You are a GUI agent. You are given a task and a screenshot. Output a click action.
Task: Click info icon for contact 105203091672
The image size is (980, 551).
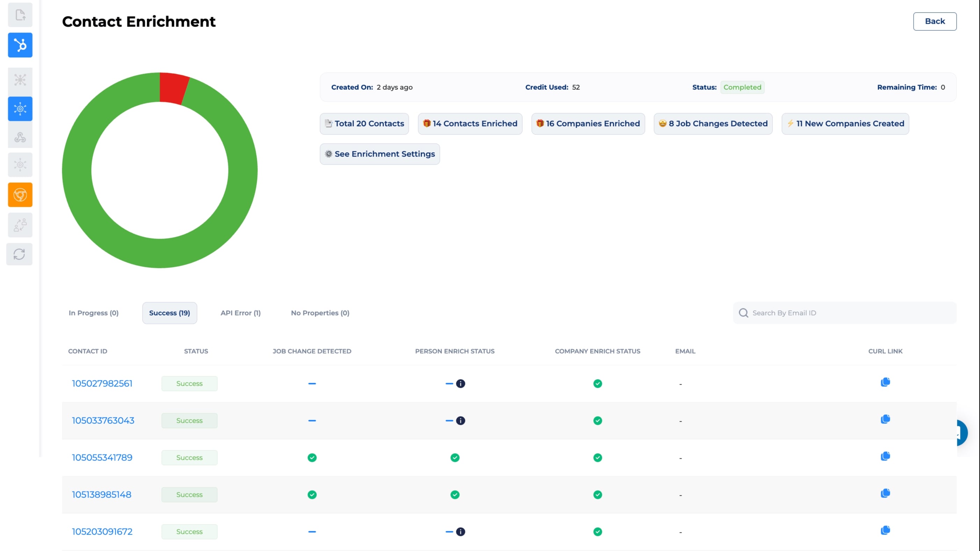tap(460, 531)
